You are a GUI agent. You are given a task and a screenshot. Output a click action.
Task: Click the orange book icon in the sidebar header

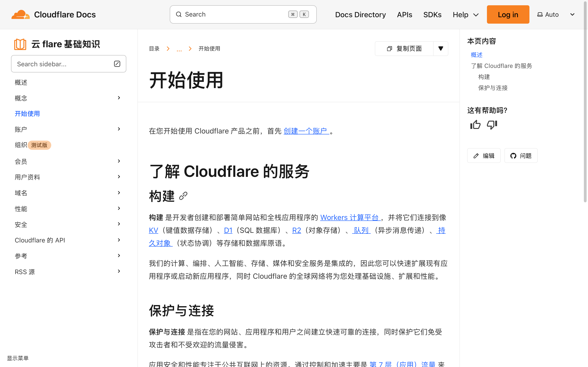20,44
